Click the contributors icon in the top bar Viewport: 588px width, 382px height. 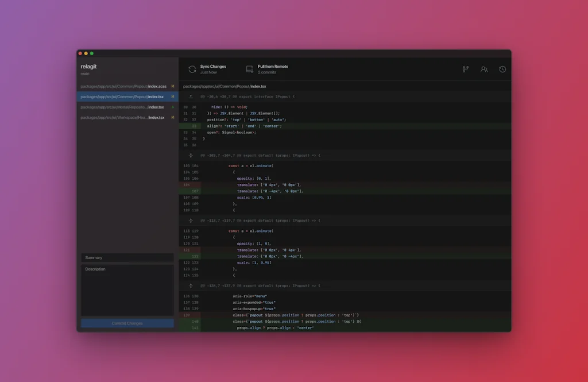484,69
